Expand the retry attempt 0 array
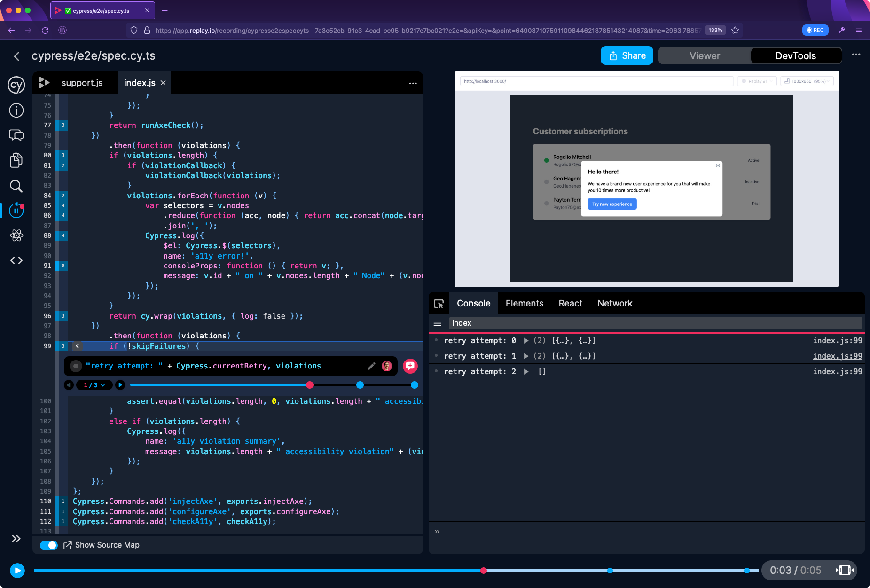Screen dimensions: 870x588 click(526, 340)
